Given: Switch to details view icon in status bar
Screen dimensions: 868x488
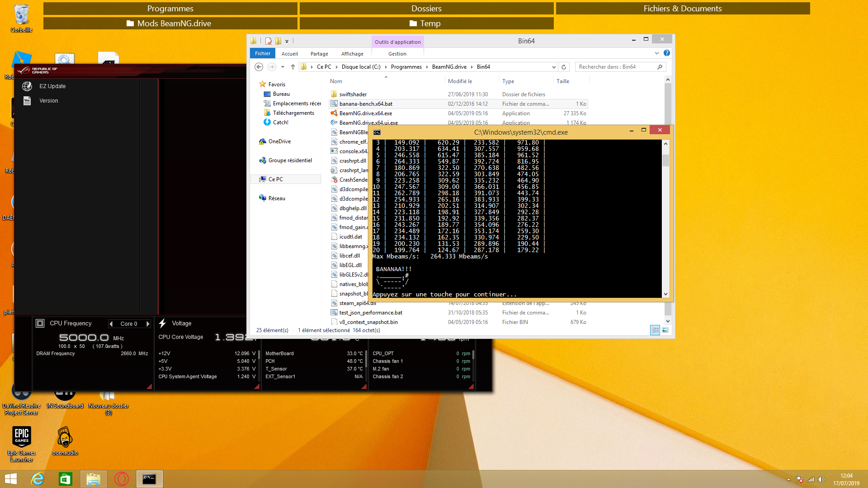Looking at the screenshot, I should tap(655, 330).
